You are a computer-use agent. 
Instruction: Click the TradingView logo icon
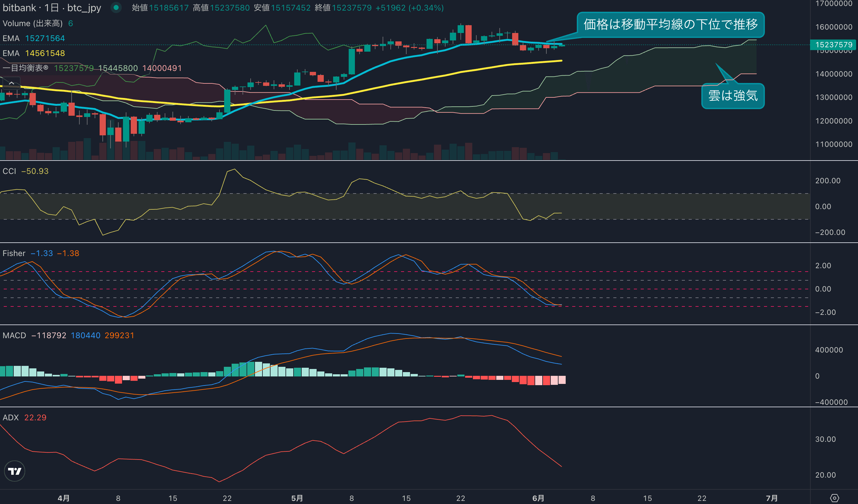pyautogui.click(x=15, y=471)
